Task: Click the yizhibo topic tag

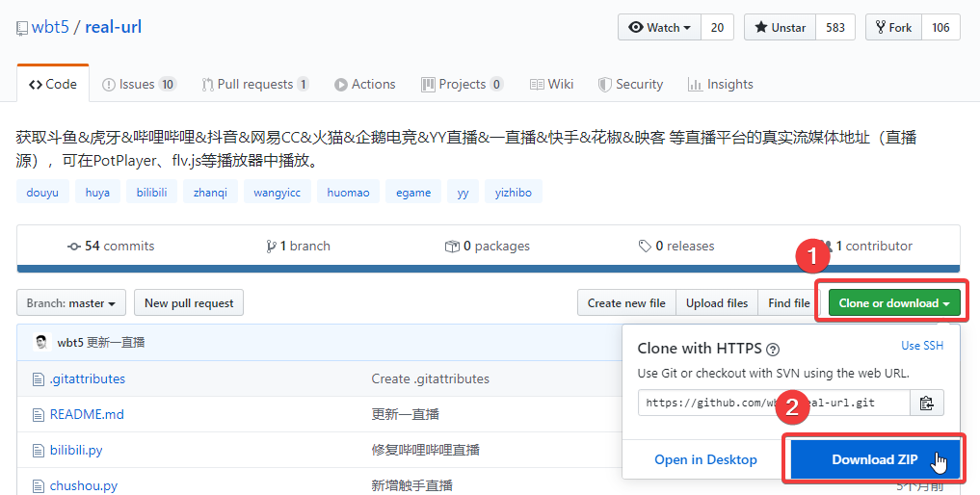Action: click(x=513, y=192)
